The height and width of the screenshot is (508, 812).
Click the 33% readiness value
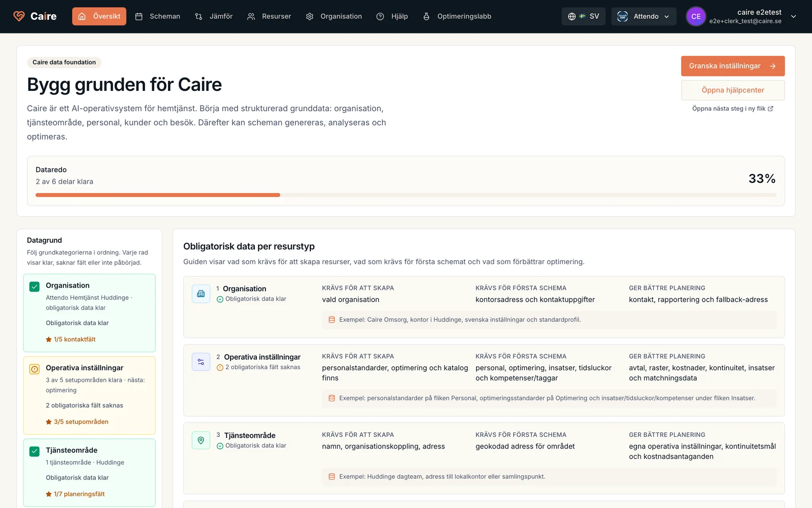click(762, 179)
